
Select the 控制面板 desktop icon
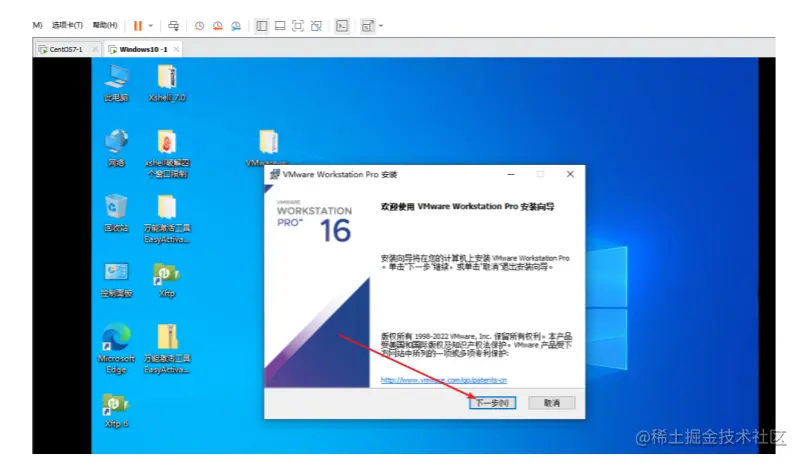(116, 280)
